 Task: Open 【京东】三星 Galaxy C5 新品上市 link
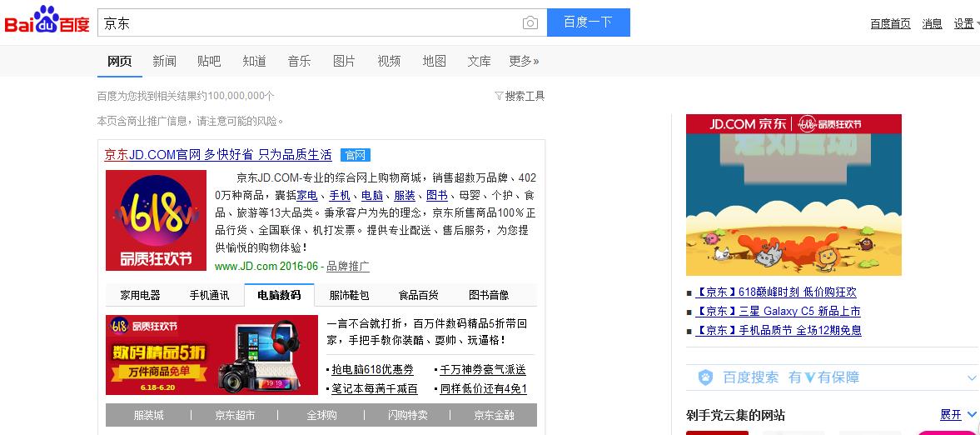coord(778,311)
